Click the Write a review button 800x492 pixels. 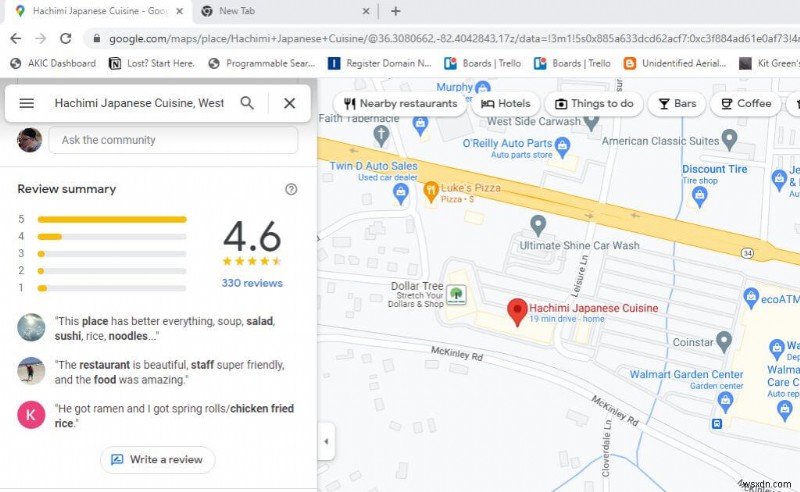pyautogui.click(x=158, y=459)
